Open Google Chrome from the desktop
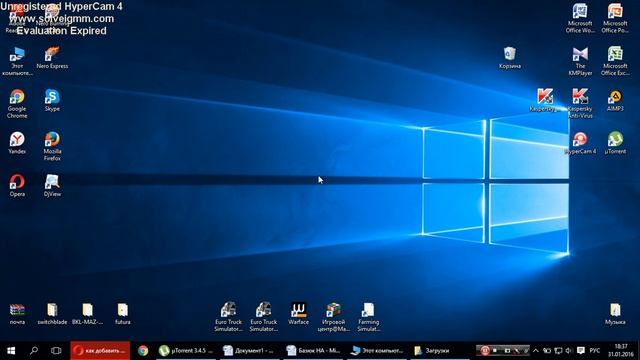 pos(17,104)
